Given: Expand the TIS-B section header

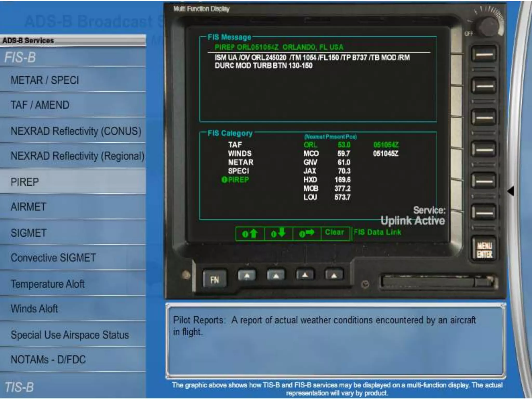Looking at the screenshot, I should coord(19,387).
